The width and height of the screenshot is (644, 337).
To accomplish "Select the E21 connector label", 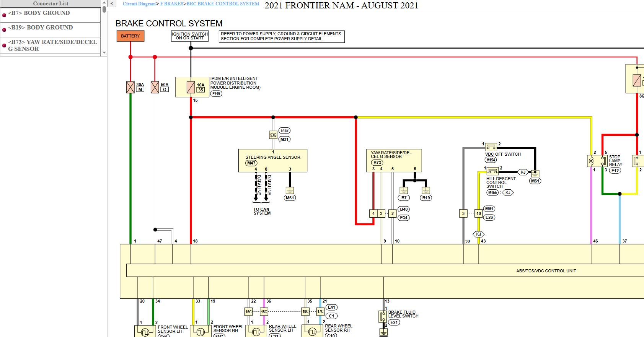I will click(394, 322).
